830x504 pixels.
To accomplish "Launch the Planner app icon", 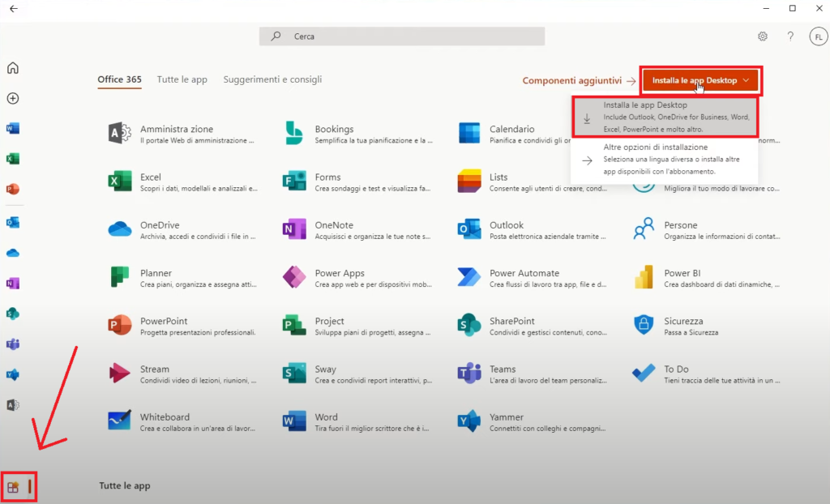I will click(120, 277).
